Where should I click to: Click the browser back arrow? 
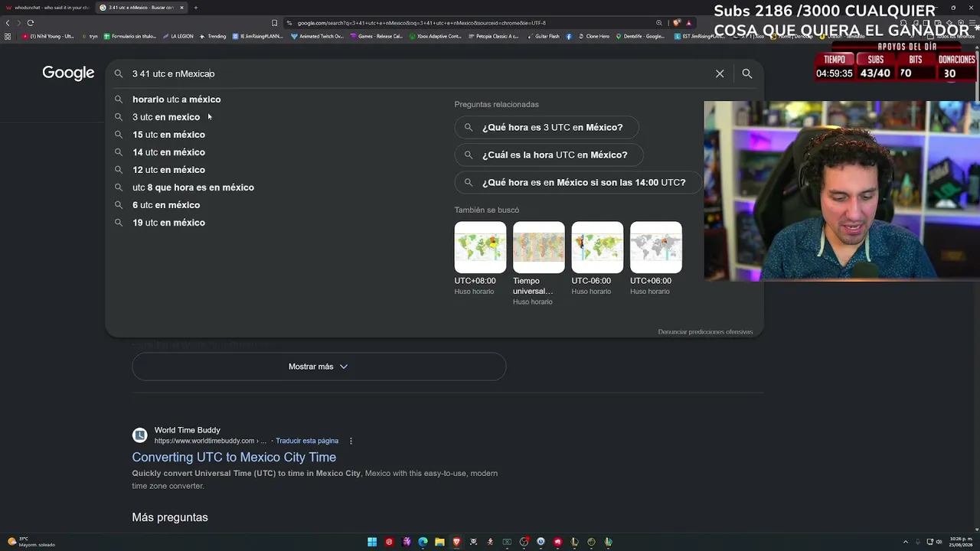coord(8,23)
